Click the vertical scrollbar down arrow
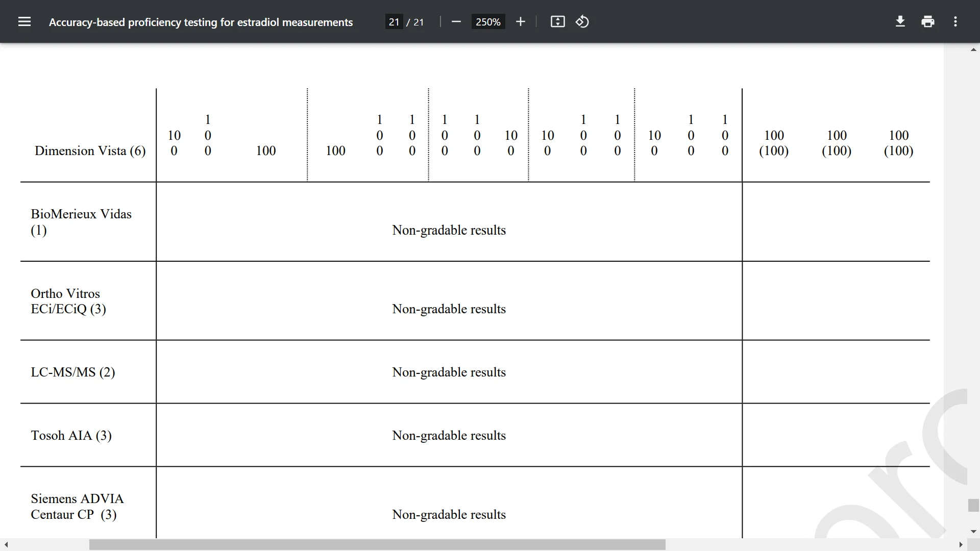 point(973,531)
